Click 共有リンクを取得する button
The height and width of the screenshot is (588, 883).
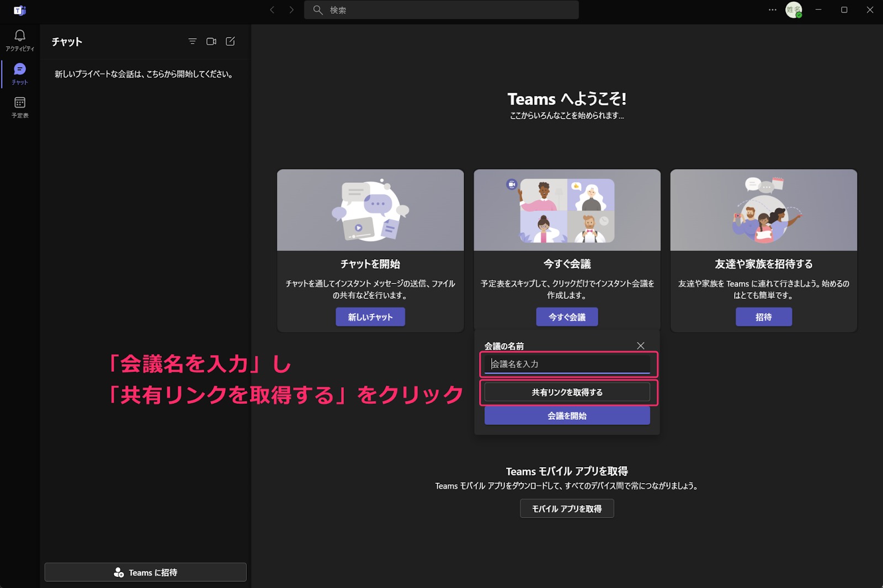click(x=567, y=392)
